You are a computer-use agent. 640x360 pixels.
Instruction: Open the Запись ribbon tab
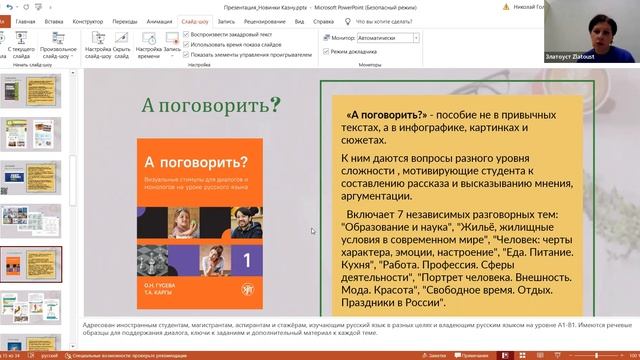[x=226, y=21]
